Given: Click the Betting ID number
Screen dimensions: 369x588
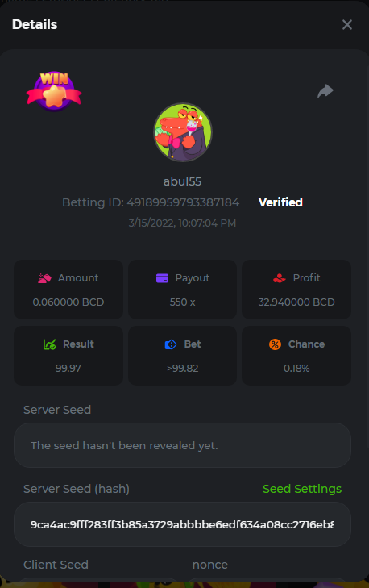Looking at the screenshot, I should coord(183,202).
